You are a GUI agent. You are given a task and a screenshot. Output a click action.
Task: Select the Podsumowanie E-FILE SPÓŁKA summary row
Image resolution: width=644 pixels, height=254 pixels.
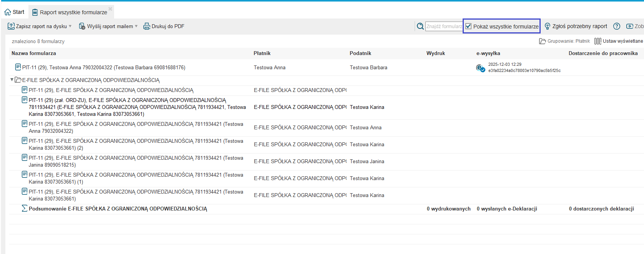point(118,209)
